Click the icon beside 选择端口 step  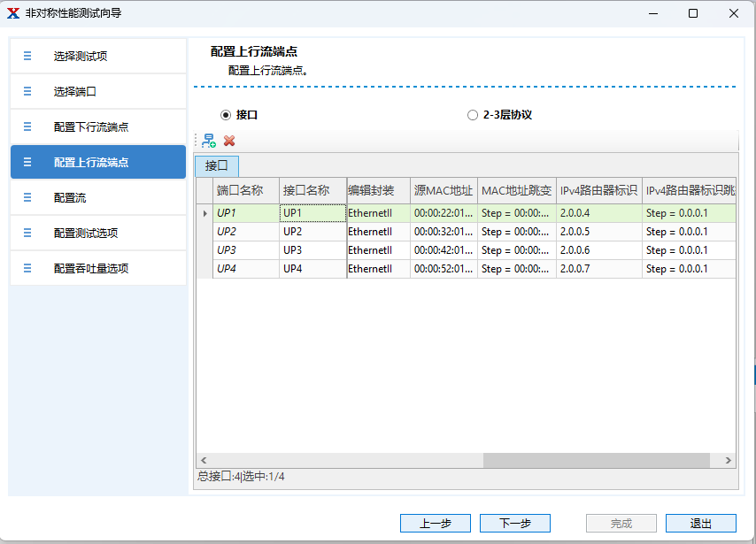[27, 91]
